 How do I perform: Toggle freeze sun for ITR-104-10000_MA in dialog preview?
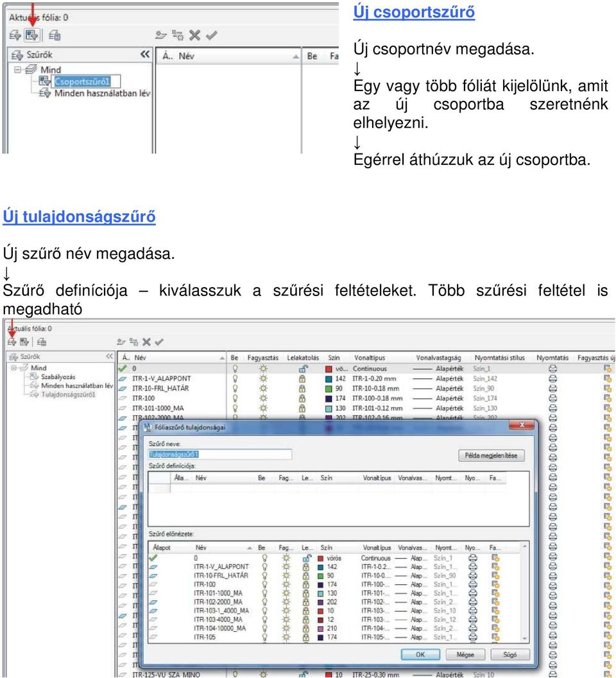286,629
